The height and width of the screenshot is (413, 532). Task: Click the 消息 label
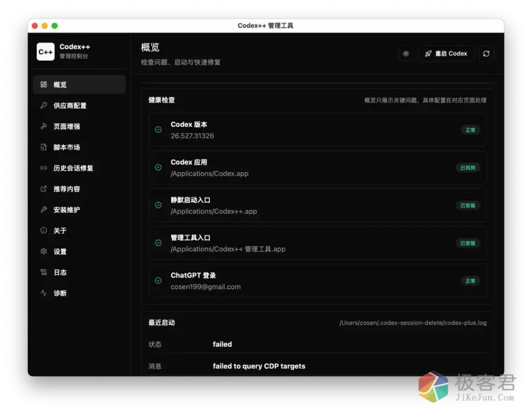pyautogui.click(x=155, y=366)
